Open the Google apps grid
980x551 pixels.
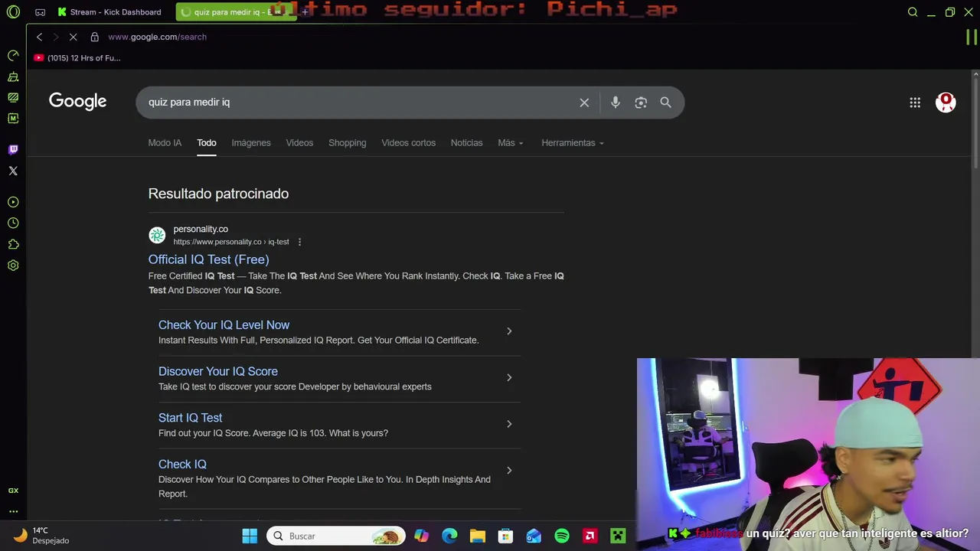[x=915, y=103]
